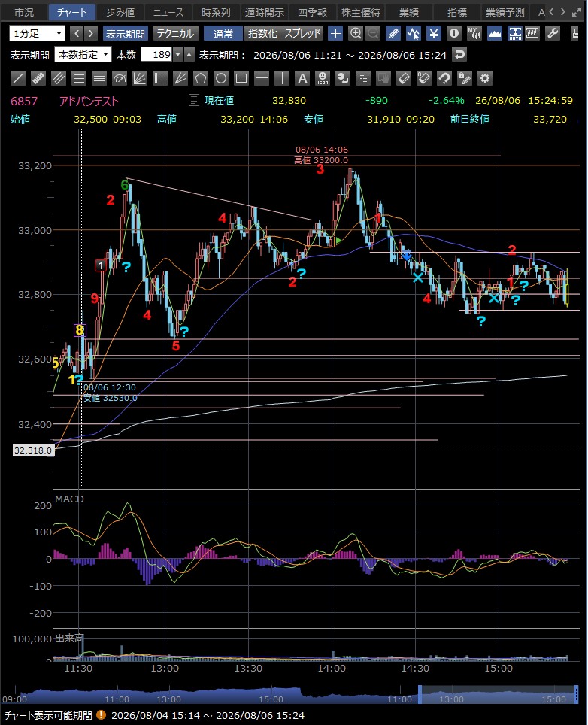Screen dimensions: 588x725
Task: Click the left handle of range navigator
Action: coord(420,694)
